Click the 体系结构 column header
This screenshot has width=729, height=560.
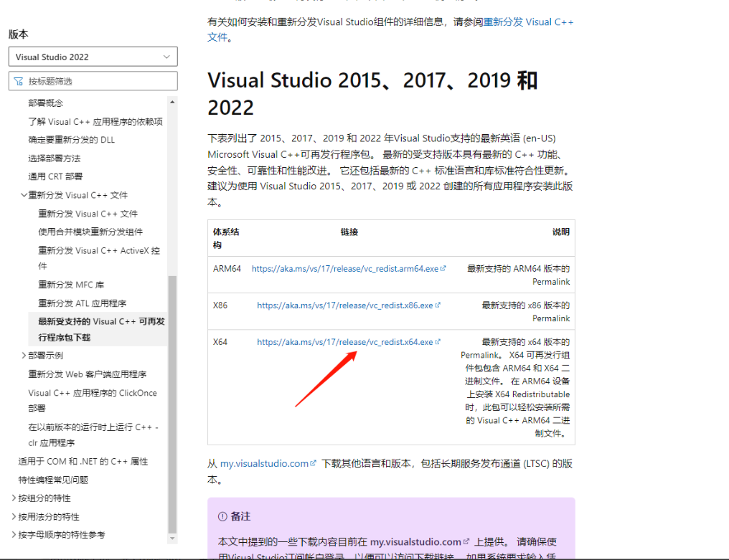[226, 238]
